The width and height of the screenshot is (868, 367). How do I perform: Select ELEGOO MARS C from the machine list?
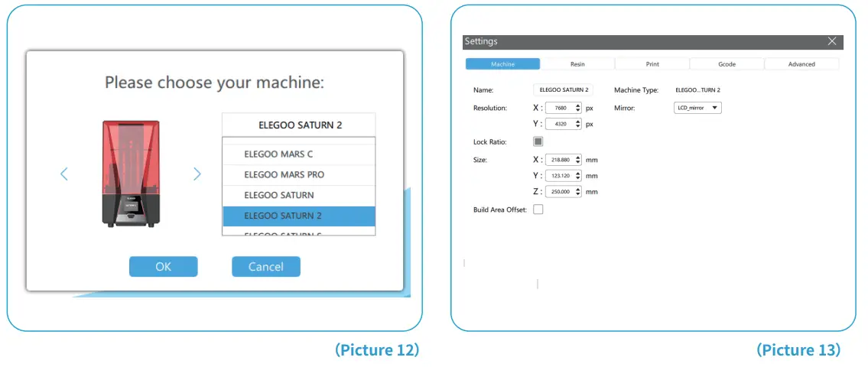tap(299, 154)
